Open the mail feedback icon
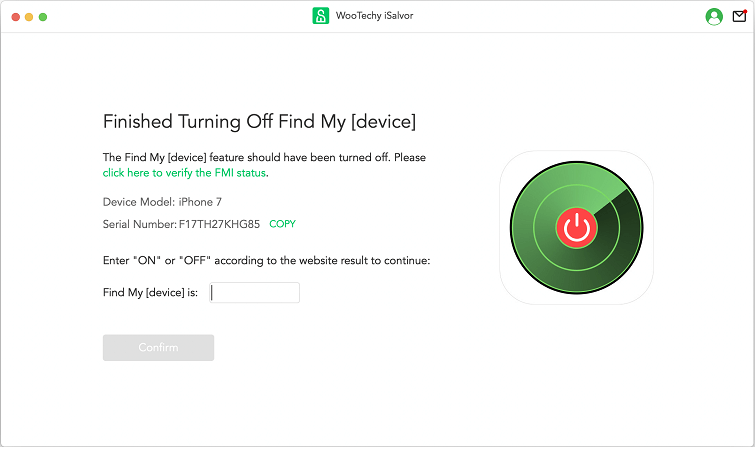 click(x=739, y=16)
